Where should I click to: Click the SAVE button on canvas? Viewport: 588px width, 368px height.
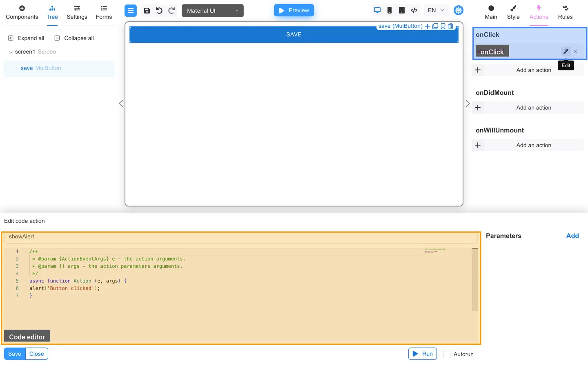click(294, 35)
